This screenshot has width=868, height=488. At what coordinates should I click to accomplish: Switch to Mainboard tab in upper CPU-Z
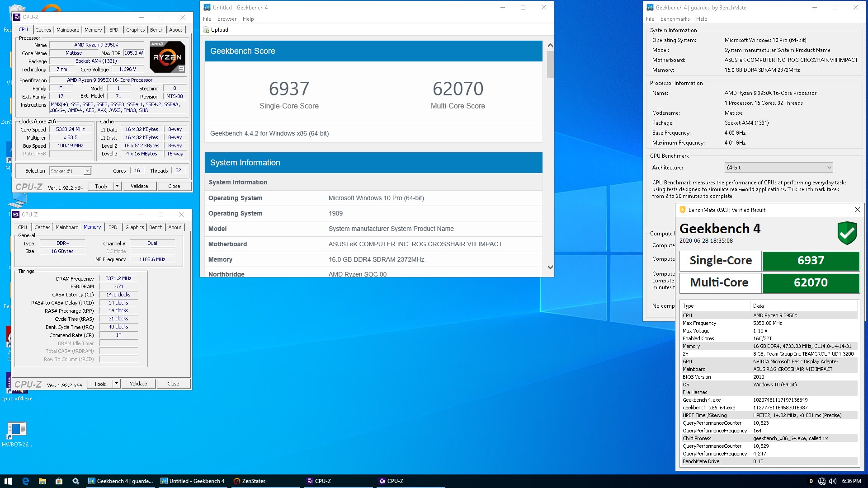pyautogui.click(x=68, y=30)
